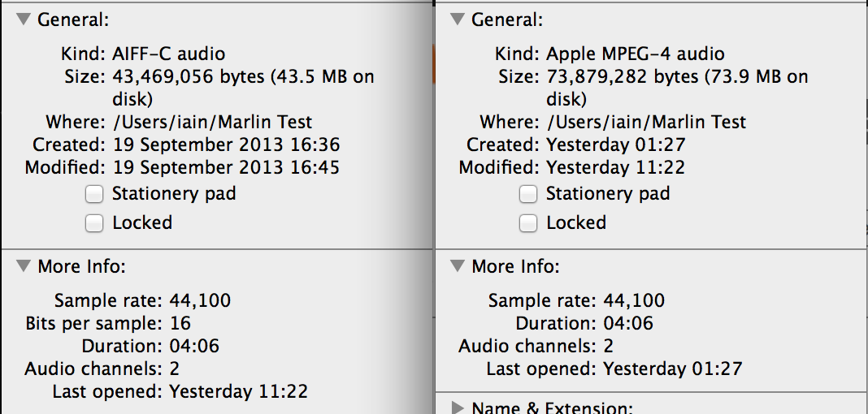Enable Stationery pad for the AIFF-C file

95,194
